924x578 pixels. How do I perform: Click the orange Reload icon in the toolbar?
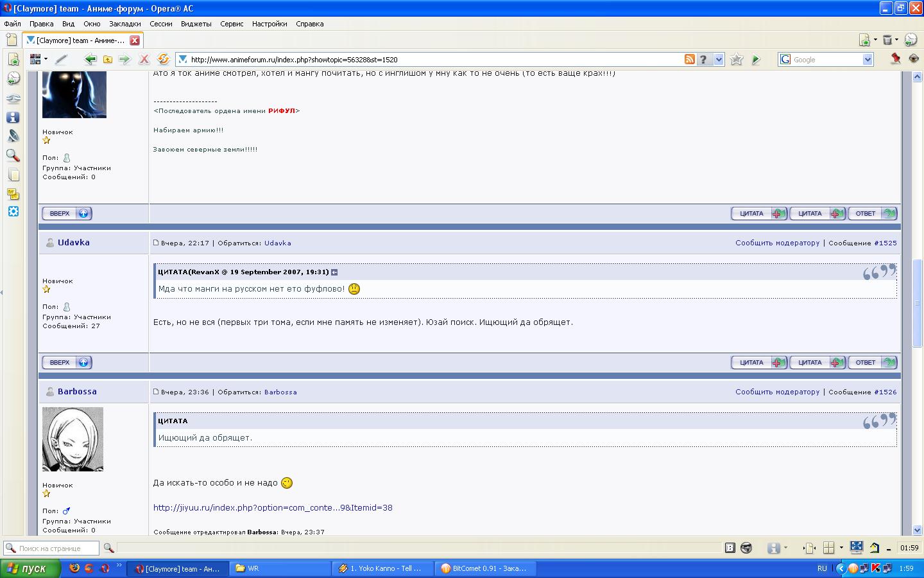tap(164, 59)
